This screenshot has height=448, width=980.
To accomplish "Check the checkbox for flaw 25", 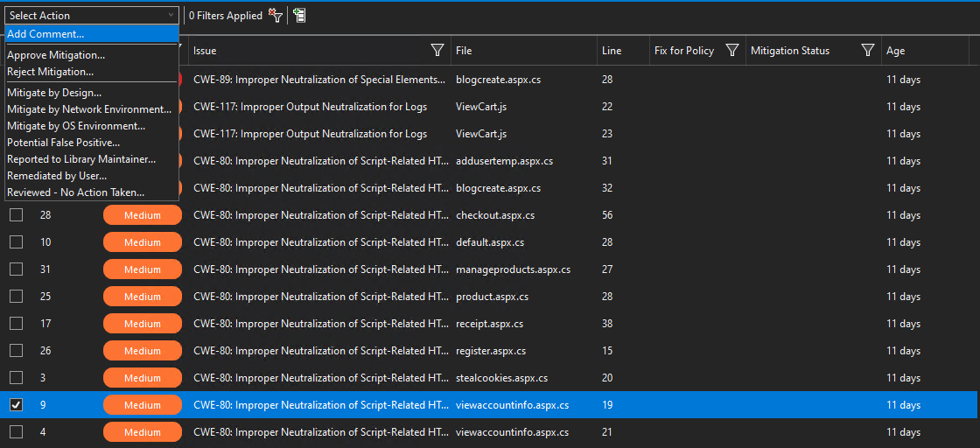I will click(17, 296).
